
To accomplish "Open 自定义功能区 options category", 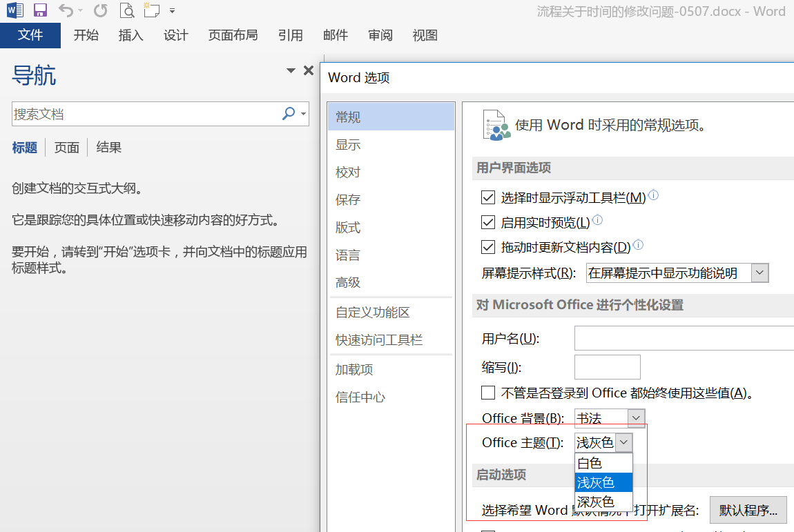I will [391, 313].
